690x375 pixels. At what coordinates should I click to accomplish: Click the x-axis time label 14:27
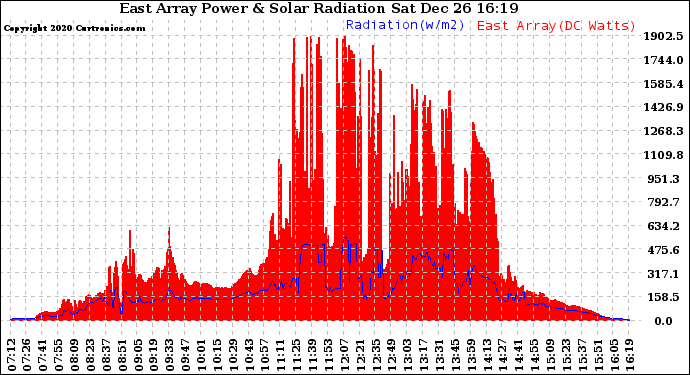pyautogui.click(x=503, y=355)
